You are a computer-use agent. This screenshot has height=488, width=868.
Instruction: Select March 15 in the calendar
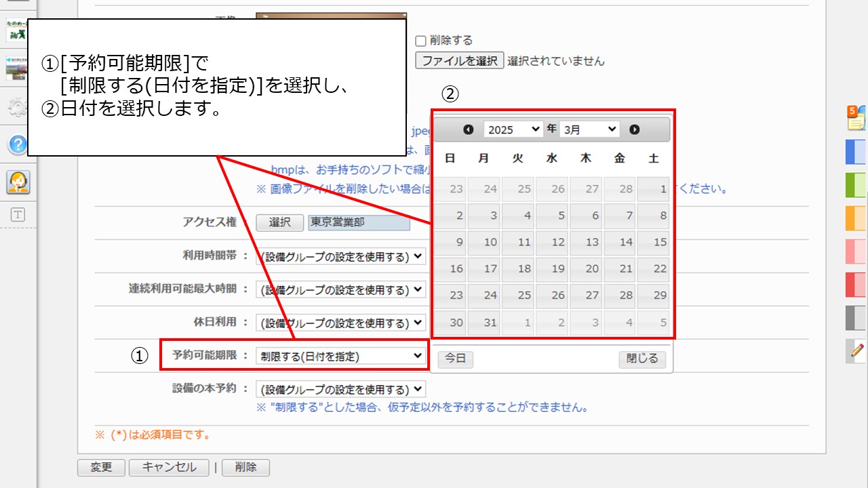pos(653,242)
